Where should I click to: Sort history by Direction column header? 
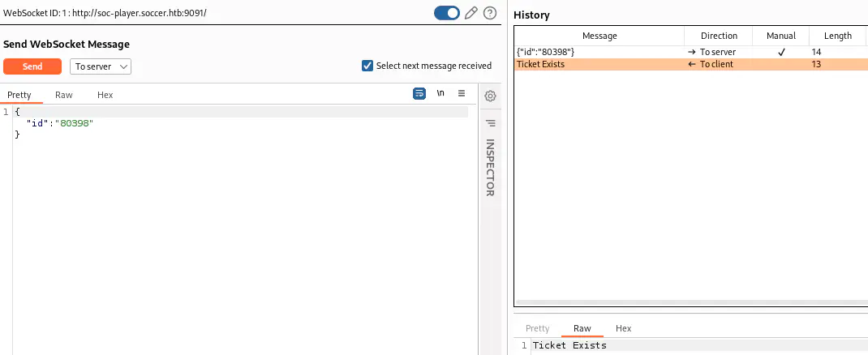[719, 36]
